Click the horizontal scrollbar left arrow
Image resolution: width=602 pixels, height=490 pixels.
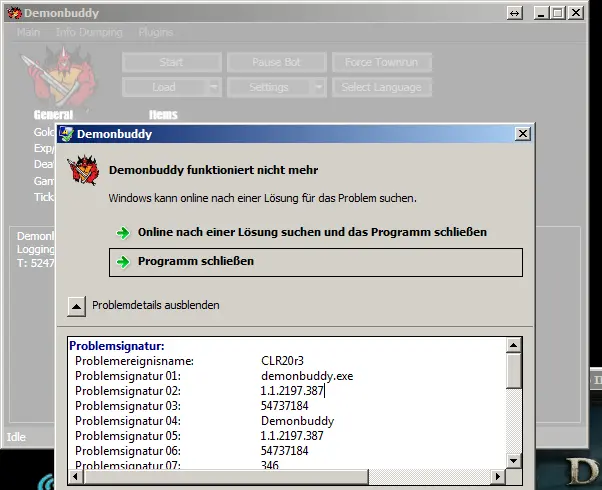(x=75, y=477)
